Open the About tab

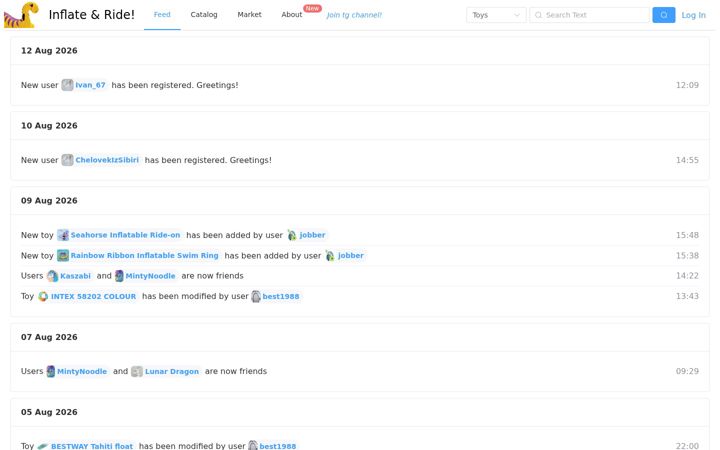(292, 15)
